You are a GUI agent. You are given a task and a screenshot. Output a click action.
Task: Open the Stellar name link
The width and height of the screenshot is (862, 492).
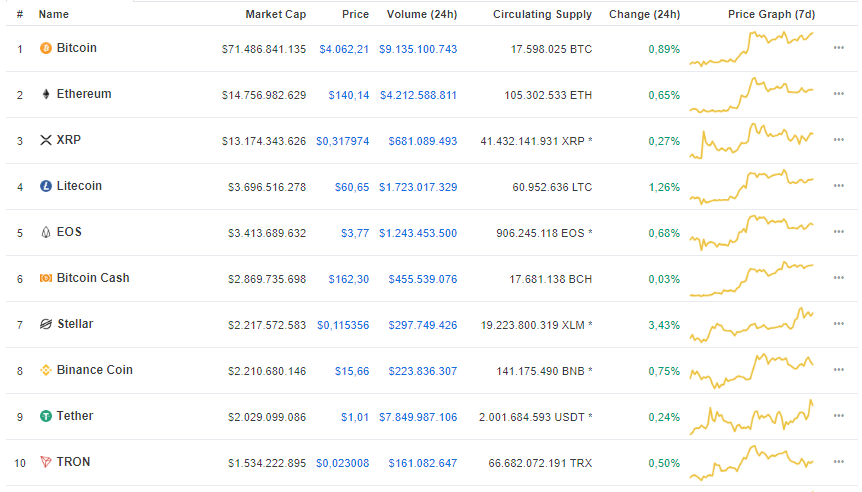click(x=75, y=324)
